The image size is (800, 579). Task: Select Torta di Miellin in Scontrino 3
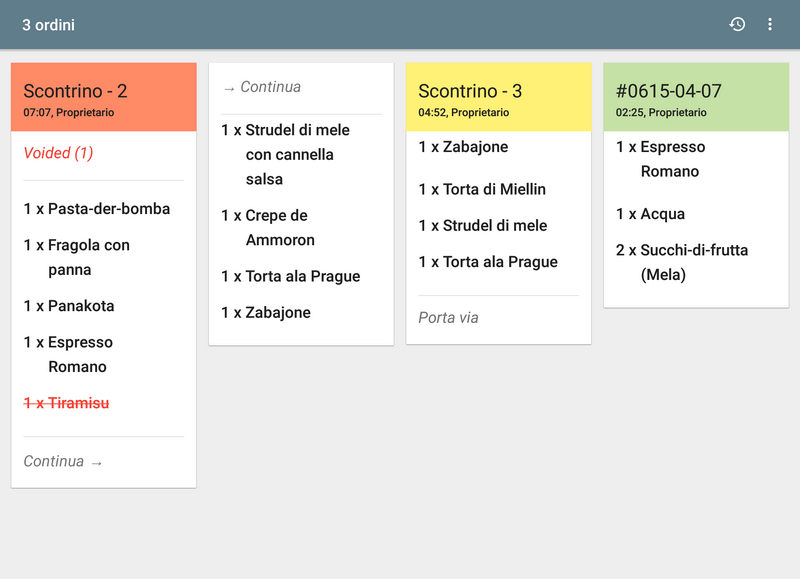482,189
